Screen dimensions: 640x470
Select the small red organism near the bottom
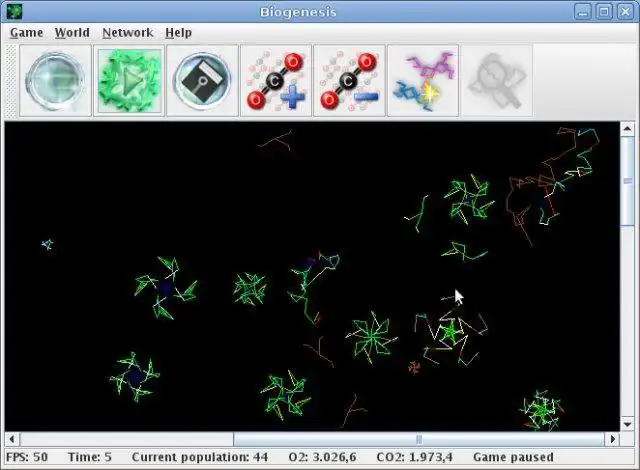(414, 367)
